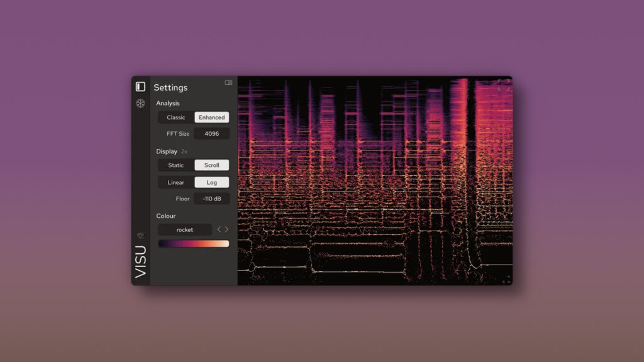644x362 pixels.
Task: Open the rocket colour scheme dropdown
Action: click(185, 230)
